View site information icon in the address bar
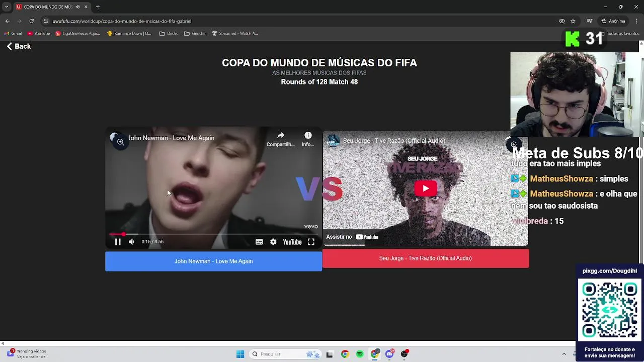 click(x=46, y=21)
